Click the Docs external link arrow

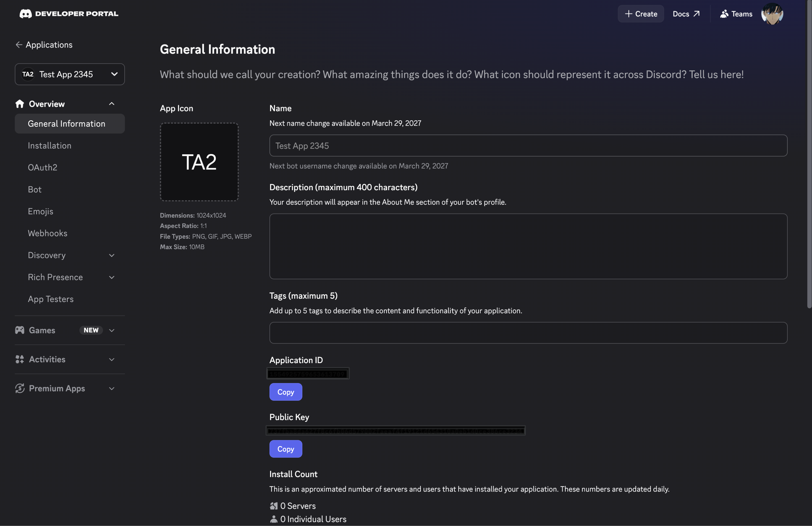pos(696,14)
